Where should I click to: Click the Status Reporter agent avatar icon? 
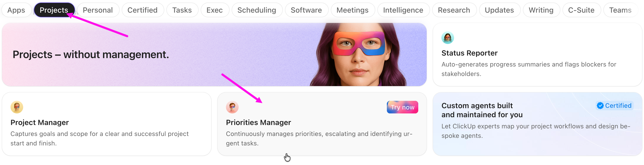click(448, 38)
